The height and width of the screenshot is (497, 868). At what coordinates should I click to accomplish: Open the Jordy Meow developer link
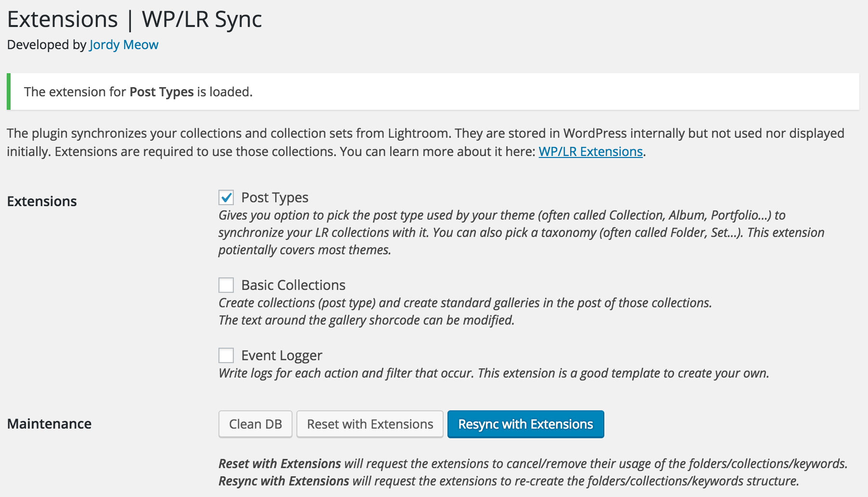pyautogui.click(x=124, y=45)
